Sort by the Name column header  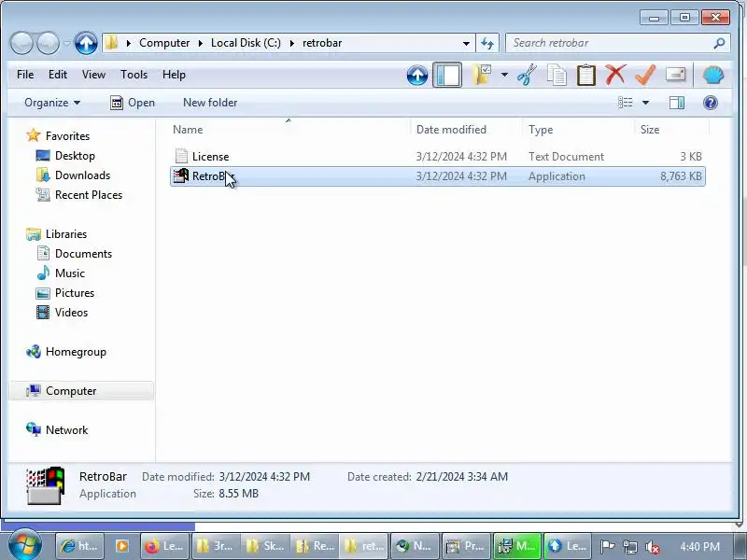[x=188, y=130]
